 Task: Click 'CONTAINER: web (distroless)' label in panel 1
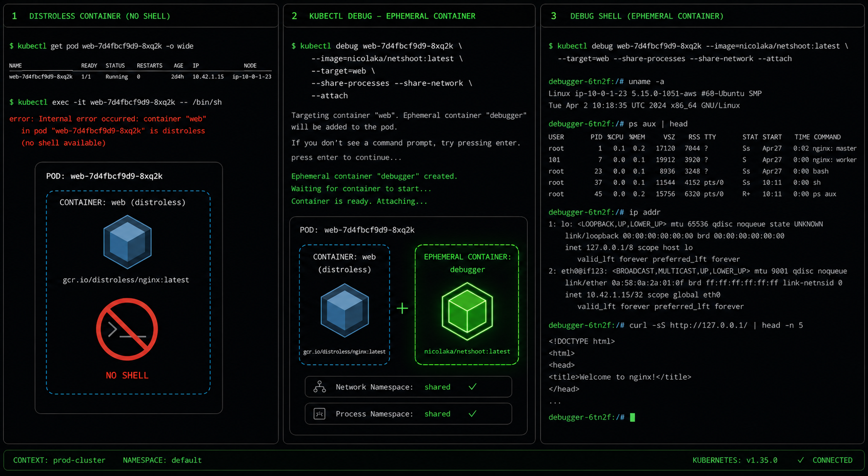coord(123,202)
